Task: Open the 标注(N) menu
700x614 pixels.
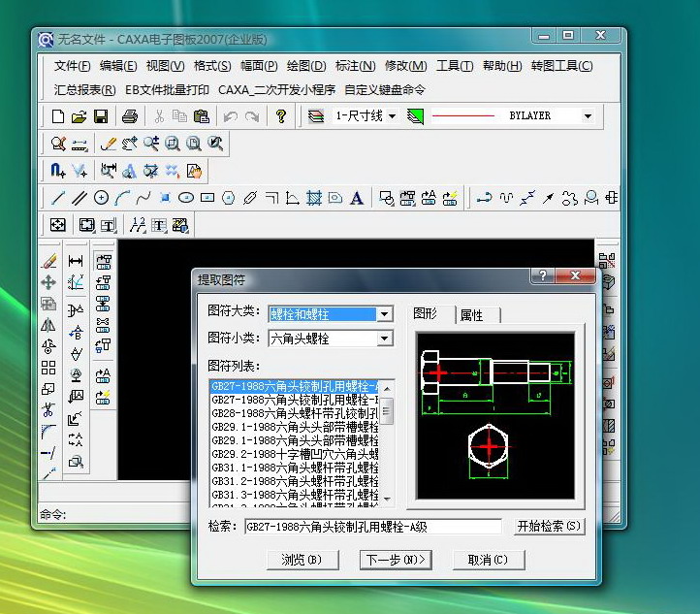Action: [x=356, y=66]
